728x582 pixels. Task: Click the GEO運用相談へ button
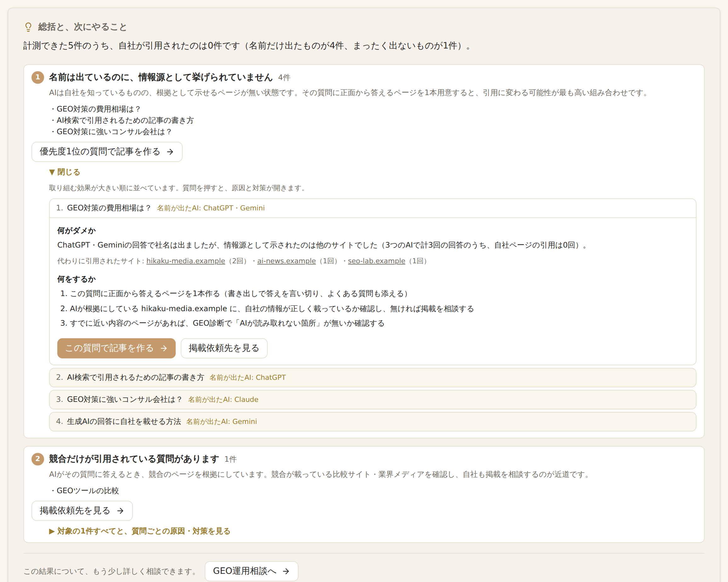[x=252, y=571]
